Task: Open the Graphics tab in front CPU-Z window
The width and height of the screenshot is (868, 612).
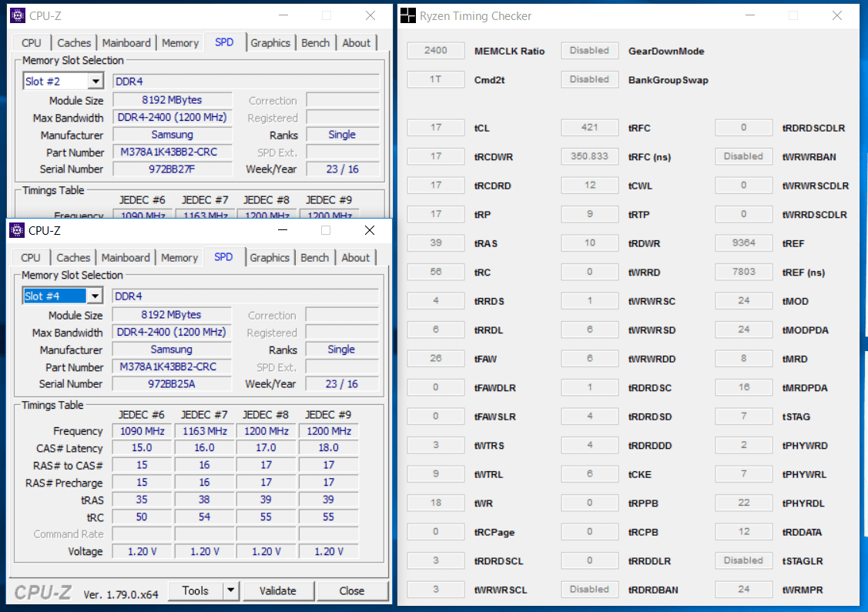Action: pos(270,257)
